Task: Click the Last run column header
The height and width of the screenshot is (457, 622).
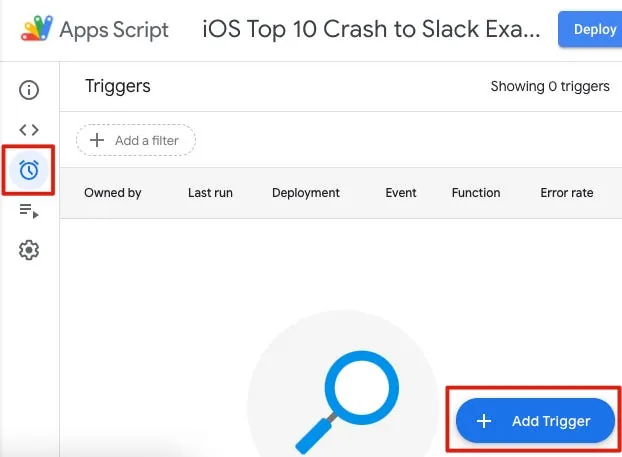Action: 210,193
